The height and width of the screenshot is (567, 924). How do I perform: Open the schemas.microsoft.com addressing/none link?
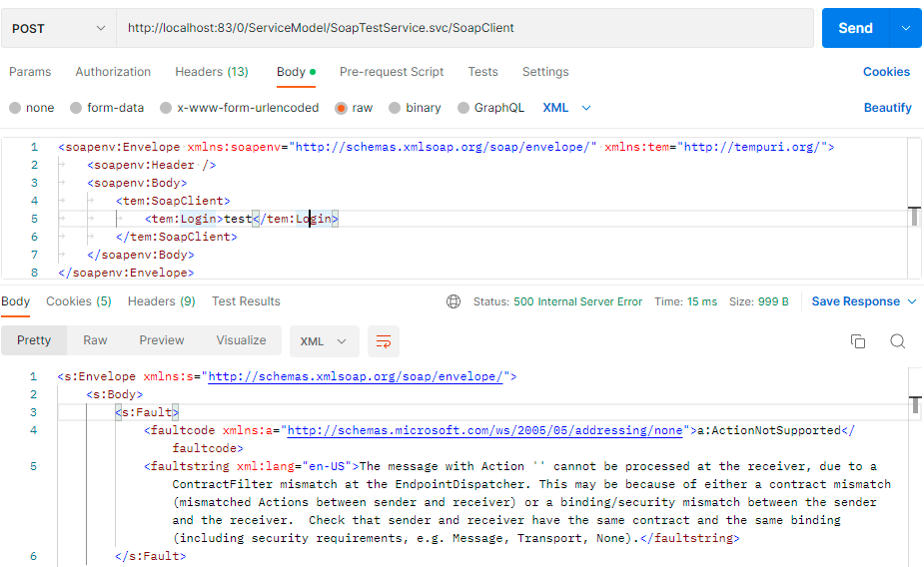pyautogui.click(x=484, y=430)
